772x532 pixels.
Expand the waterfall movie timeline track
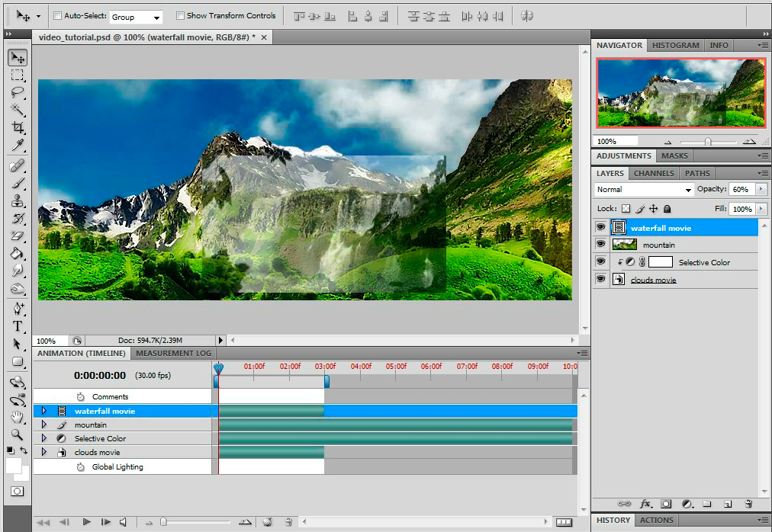click(x=43, y=411)
